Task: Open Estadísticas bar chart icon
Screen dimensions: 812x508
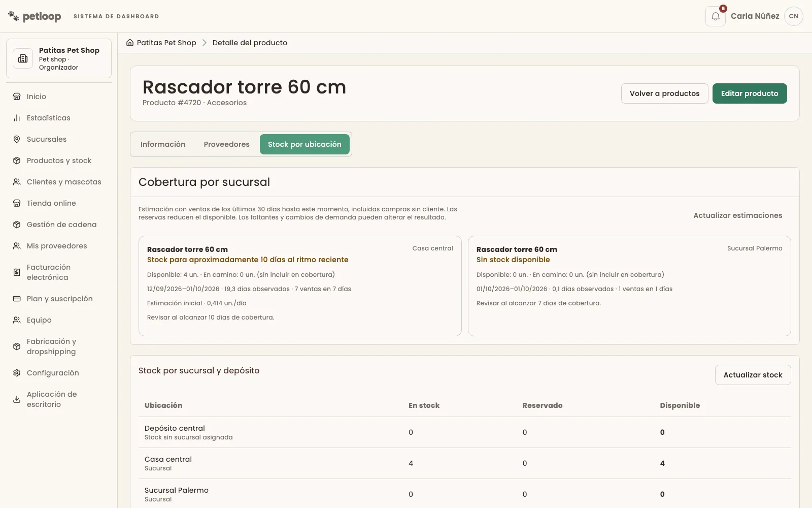Action: click(x=17, y=118)
